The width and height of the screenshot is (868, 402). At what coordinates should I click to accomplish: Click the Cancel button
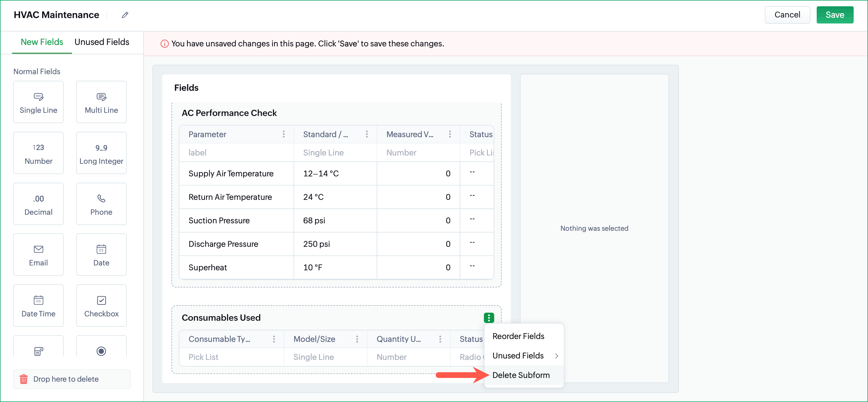pos(787,15)
